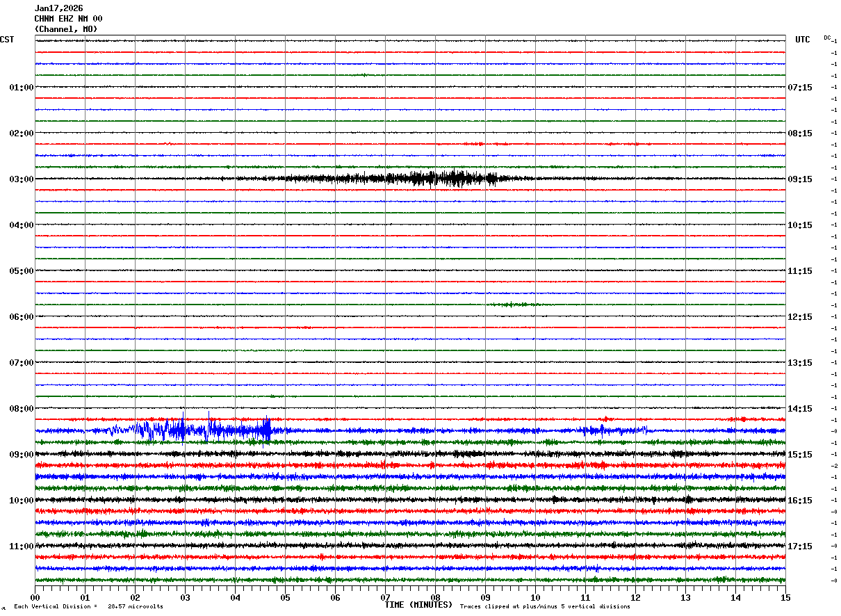Screen dimensions: 841x616
Task: Click the UTC timezone header
Action: tap(803, 40)
